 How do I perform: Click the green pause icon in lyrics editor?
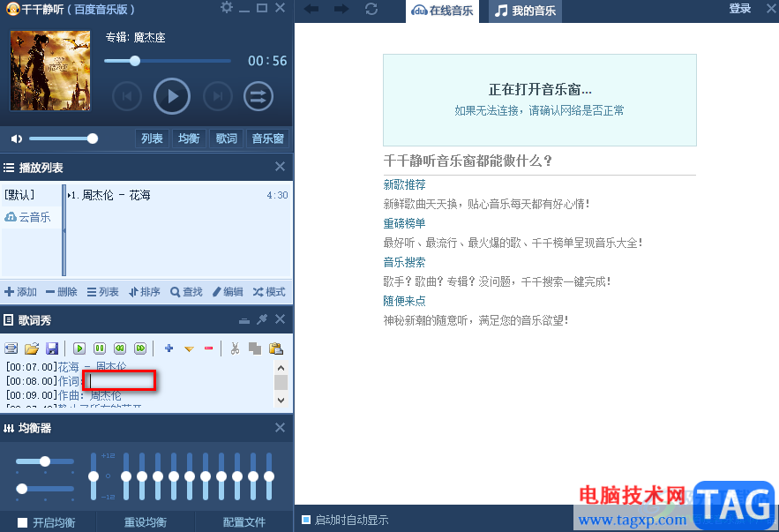tap(100, 348)
